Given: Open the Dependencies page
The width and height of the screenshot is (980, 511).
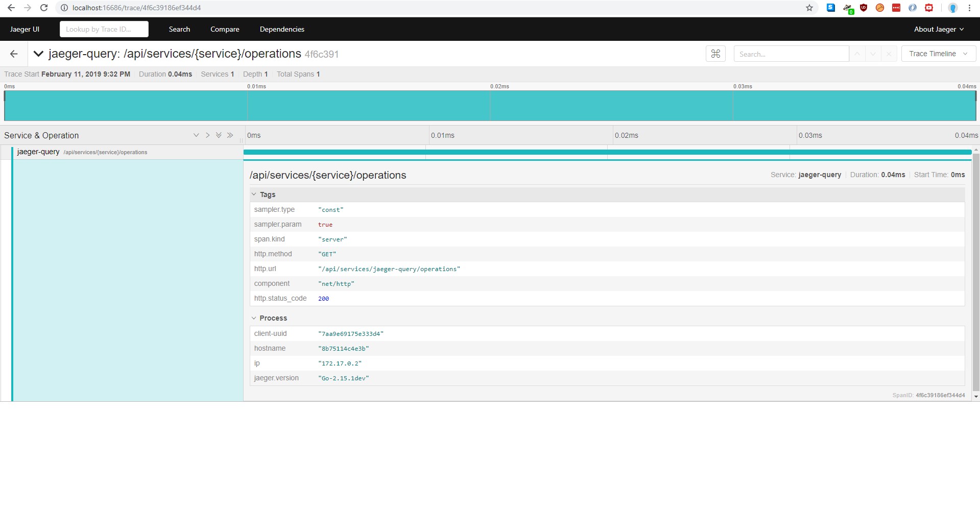Looking at the screenshot, I should pyautogui.click(x=282, y=29).
